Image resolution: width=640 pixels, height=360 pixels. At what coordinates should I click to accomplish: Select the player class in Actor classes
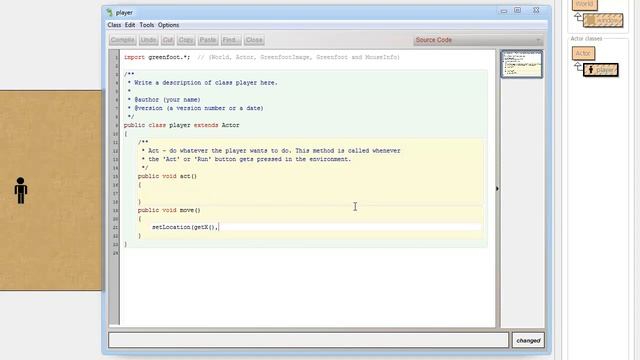601,70
